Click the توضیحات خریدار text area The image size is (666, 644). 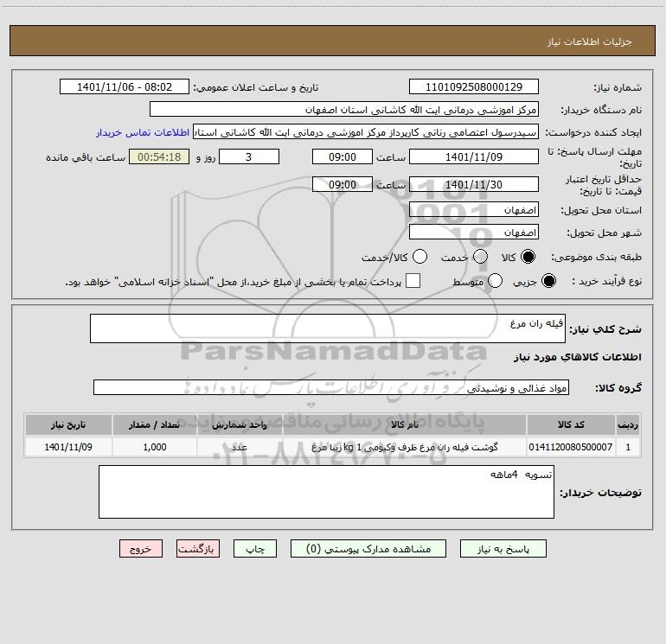[326, 492]
